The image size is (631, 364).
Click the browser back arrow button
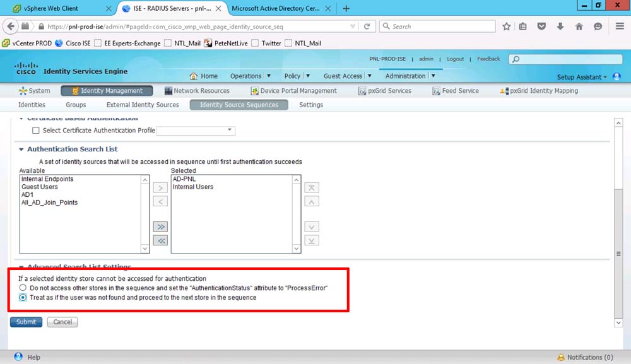coord(11,26)
